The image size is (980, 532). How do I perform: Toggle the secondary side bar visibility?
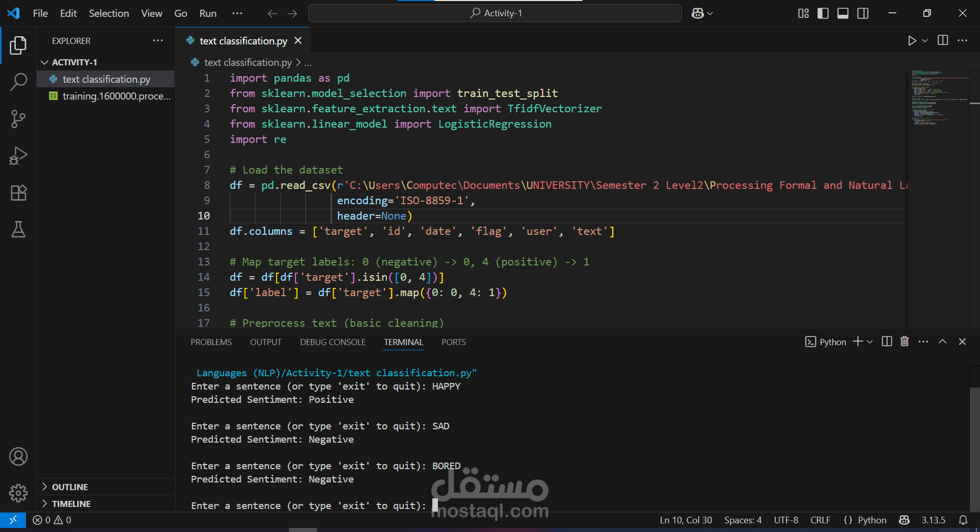pos(863,13)
